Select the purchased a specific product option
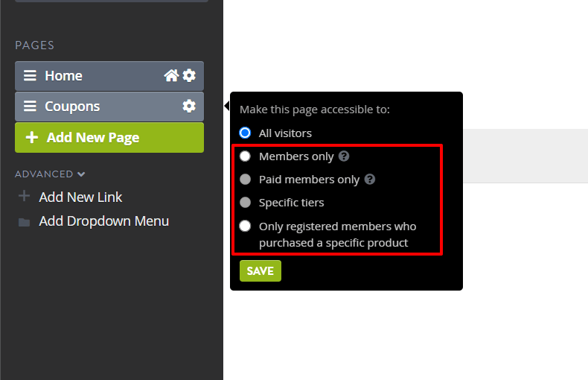 point(245,226)
